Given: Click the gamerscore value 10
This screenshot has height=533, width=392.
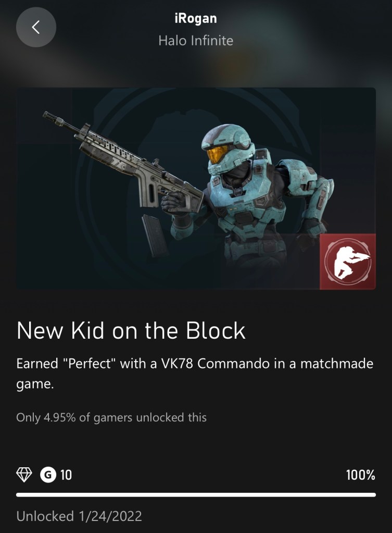Looking at the screenshot, I should pyautogui.click(x=66, y=475).
